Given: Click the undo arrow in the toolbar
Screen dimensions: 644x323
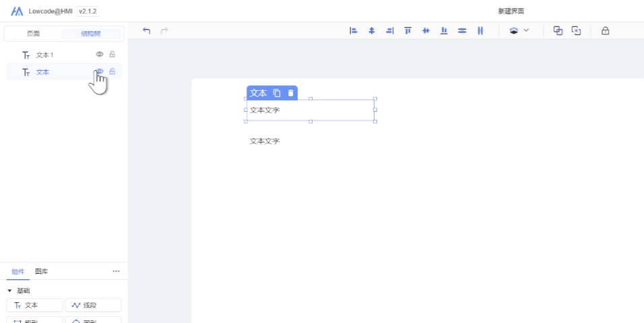Looking at the screenshot, I should tap(147, 31).
